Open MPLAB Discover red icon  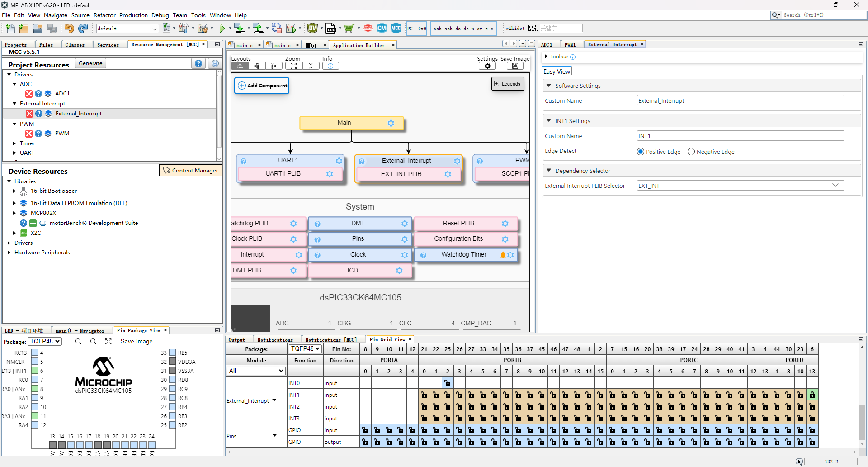click(368, 29)
